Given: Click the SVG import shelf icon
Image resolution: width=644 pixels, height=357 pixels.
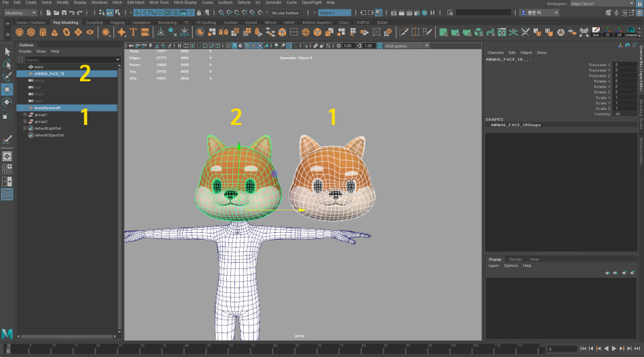Looking at the screenshot, I should (x=145, y=32).
